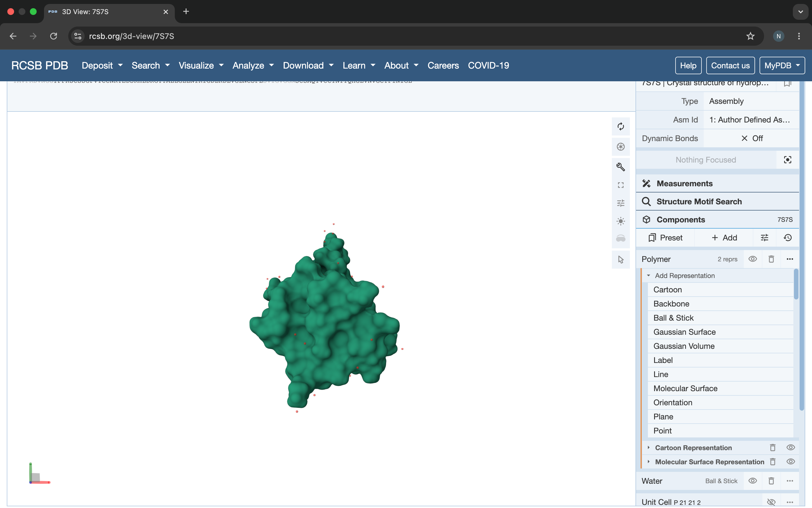Screen dimensions: 812x508
Task: Add a Gaussian Surface representation
Action: (x=720, y=332)
